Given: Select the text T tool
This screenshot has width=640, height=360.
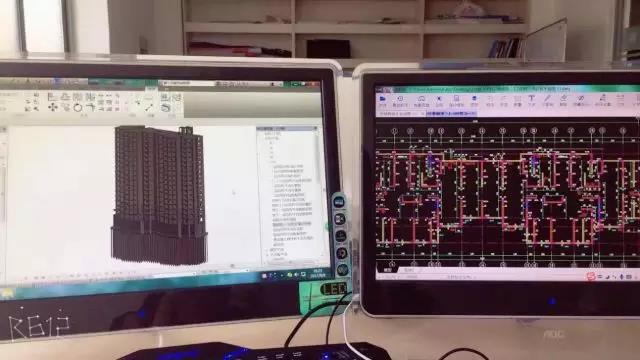Looking at the screenshot, I should tap(531, 98).
